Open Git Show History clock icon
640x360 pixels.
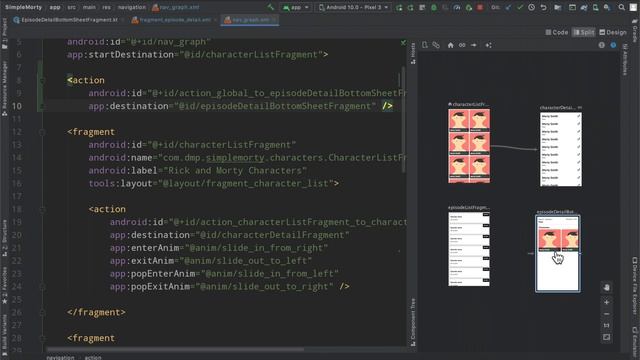pos(531,7)
